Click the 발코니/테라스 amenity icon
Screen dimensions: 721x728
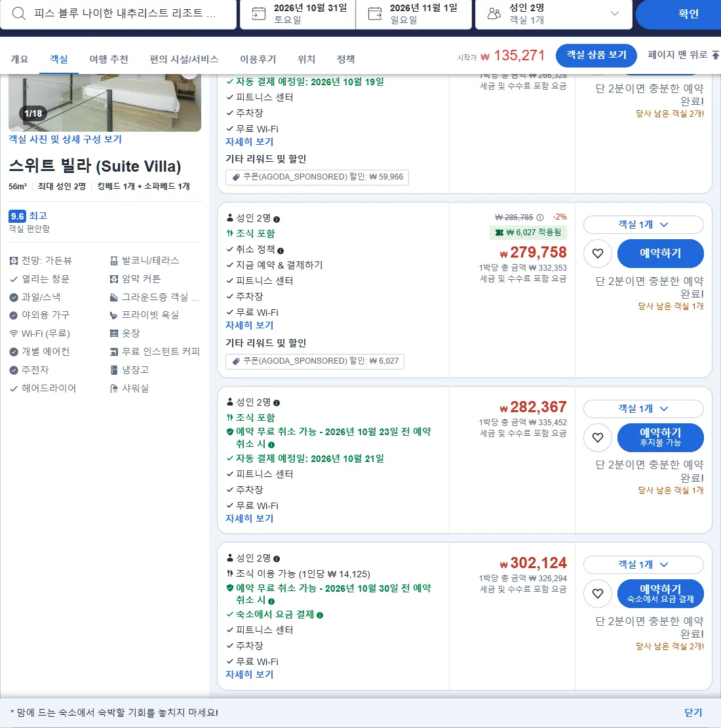click(x=114, y=261)
